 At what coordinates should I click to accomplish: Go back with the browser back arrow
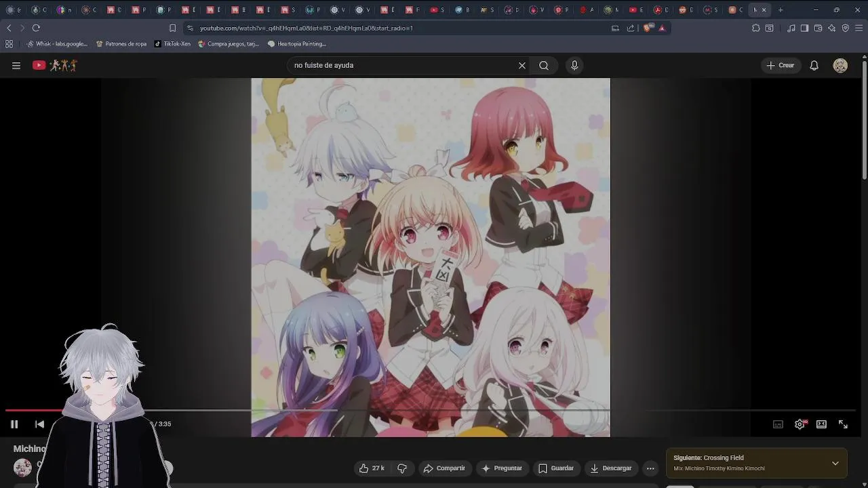pyautogui.click(x=9, y=28)
